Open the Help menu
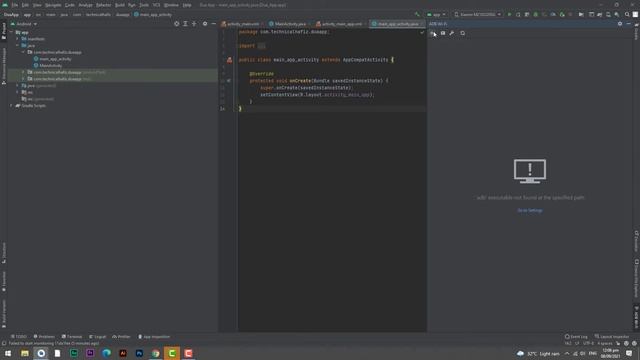Viewport: 640px width, 360px height. [187, 5]
